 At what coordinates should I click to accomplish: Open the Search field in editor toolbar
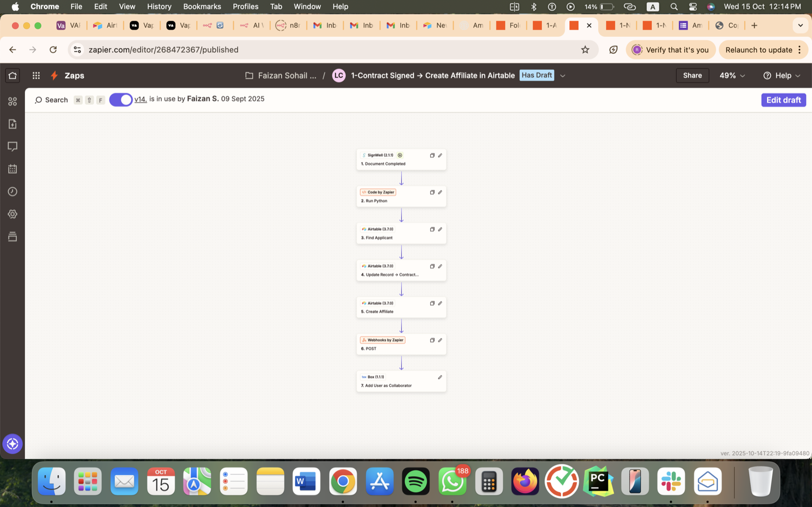(51, 100)
